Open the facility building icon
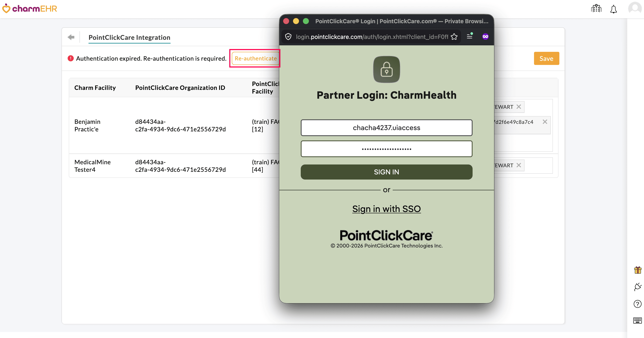Viewport: 644px width, 338px height. point(596,9)
